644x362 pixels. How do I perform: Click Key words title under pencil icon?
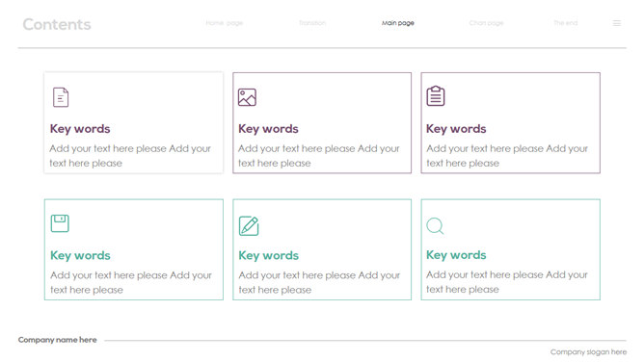[x=268, y=255]
